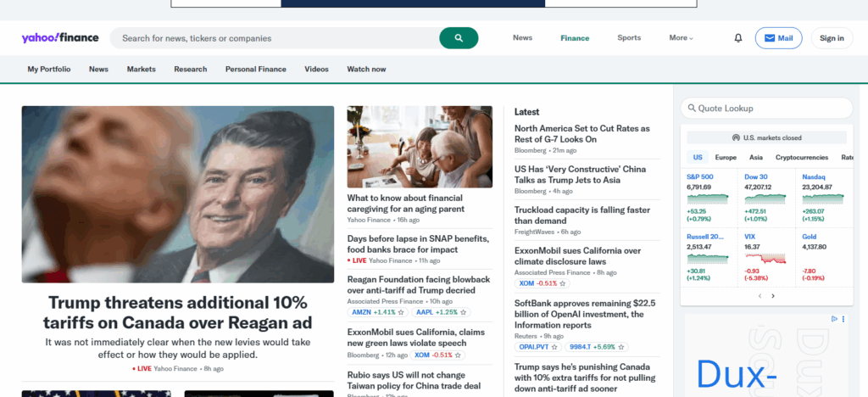
Task: Click the Sign in button
Action: click(832, 38)
